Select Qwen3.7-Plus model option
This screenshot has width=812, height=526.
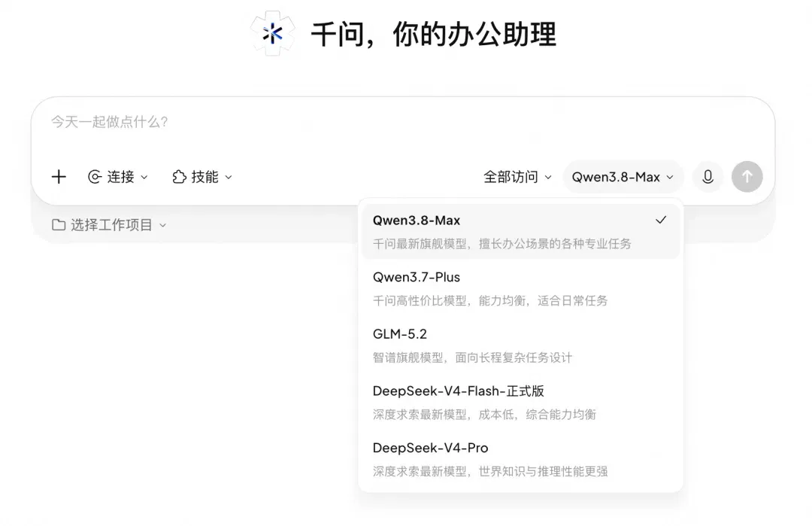(520, 288)
